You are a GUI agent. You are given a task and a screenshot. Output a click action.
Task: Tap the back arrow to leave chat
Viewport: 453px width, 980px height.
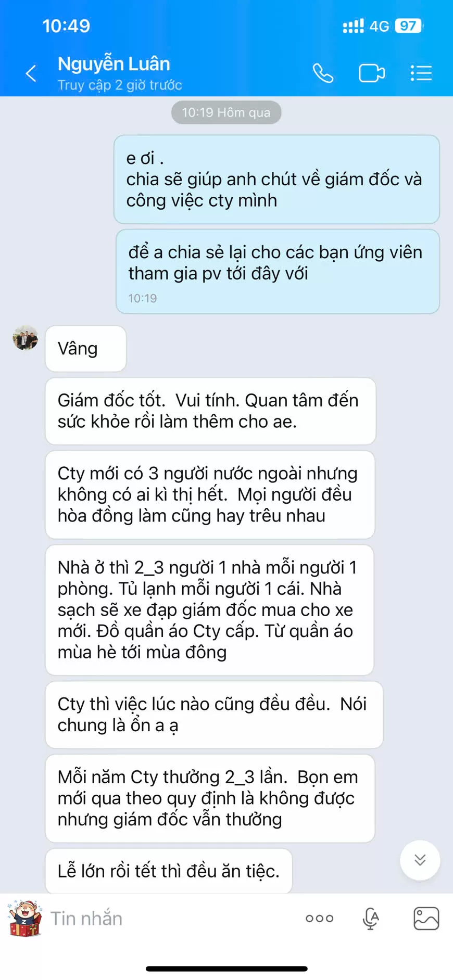pos(31,73)
